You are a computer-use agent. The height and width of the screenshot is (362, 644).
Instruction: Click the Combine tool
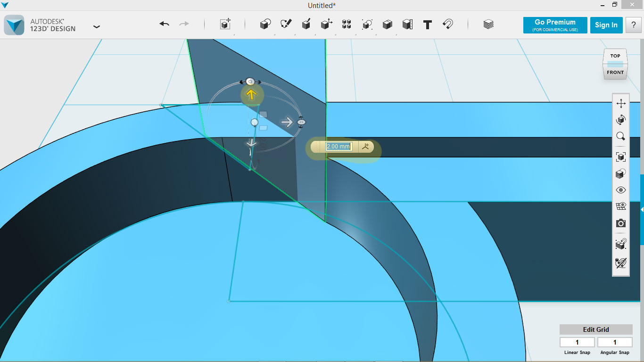[x=387, y=25]
